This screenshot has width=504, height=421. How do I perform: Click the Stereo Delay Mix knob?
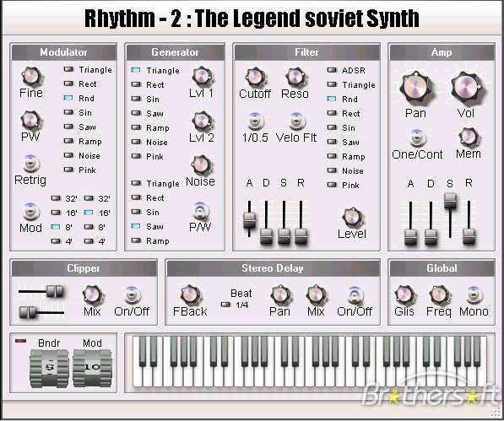click(x=316, y=294)
